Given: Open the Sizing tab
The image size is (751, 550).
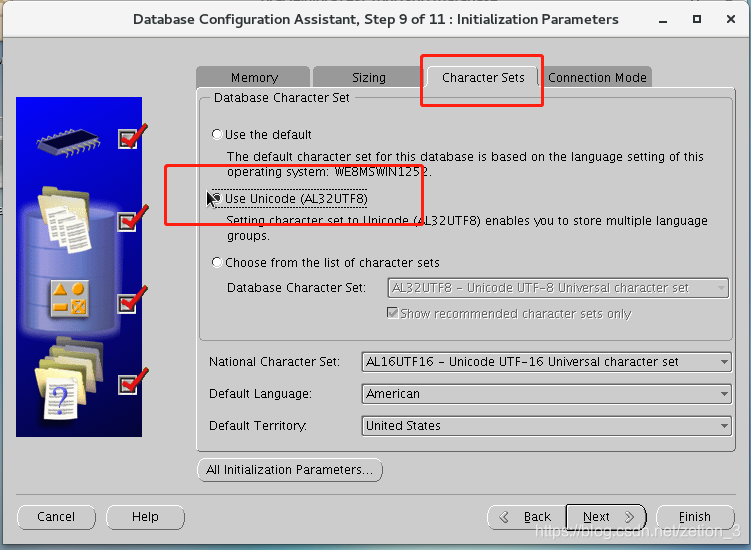Looking at the screenshot, I should (368, 77).
